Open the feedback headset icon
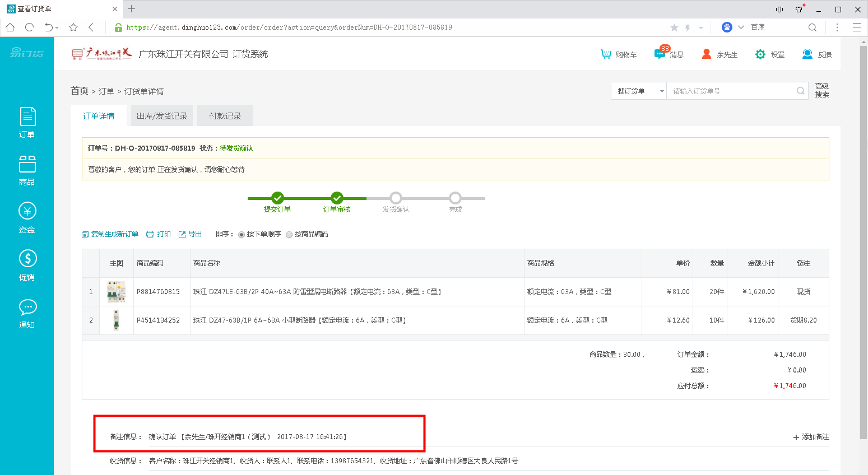 (807, 54)
